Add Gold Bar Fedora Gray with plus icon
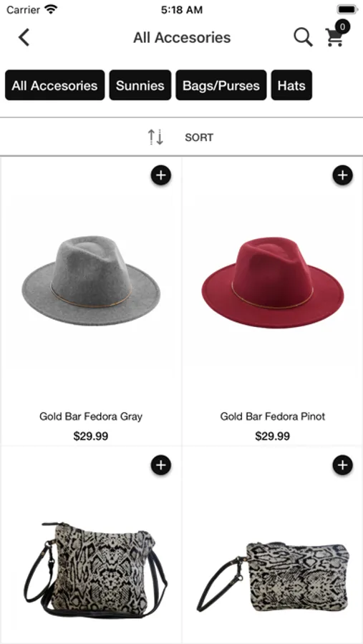 [161, 175]
